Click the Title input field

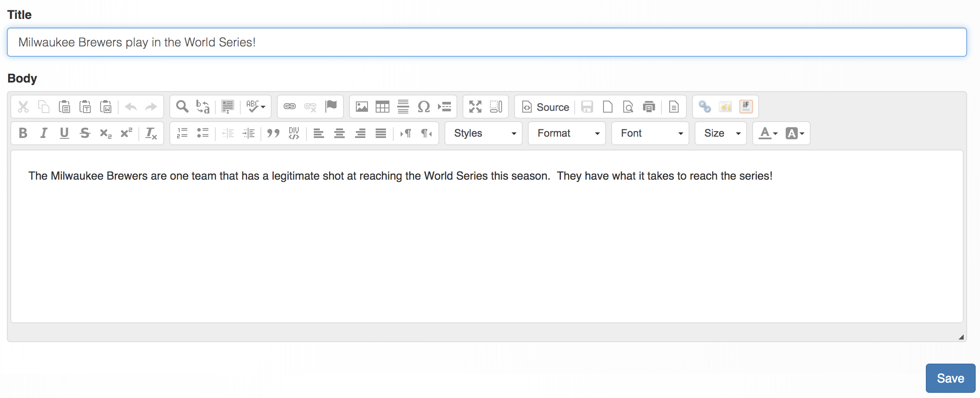[x=487, y=42]
